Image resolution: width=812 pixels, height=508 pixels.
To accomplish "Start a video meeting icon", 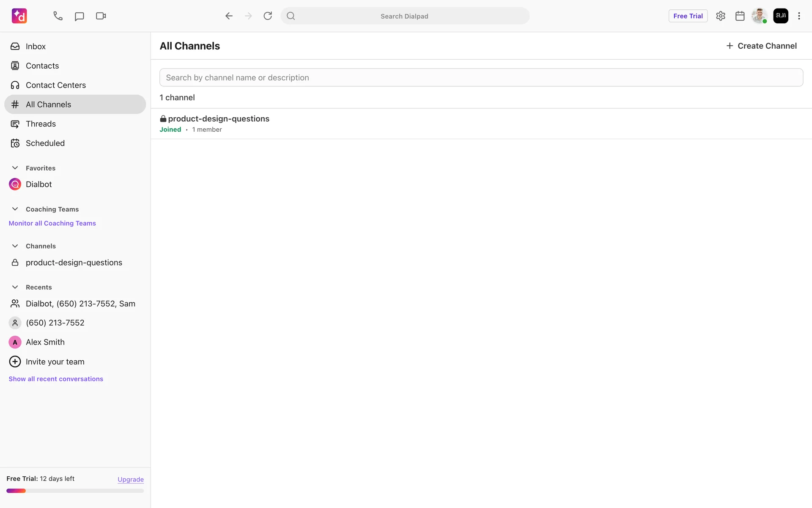I will (x=101, y=16).
